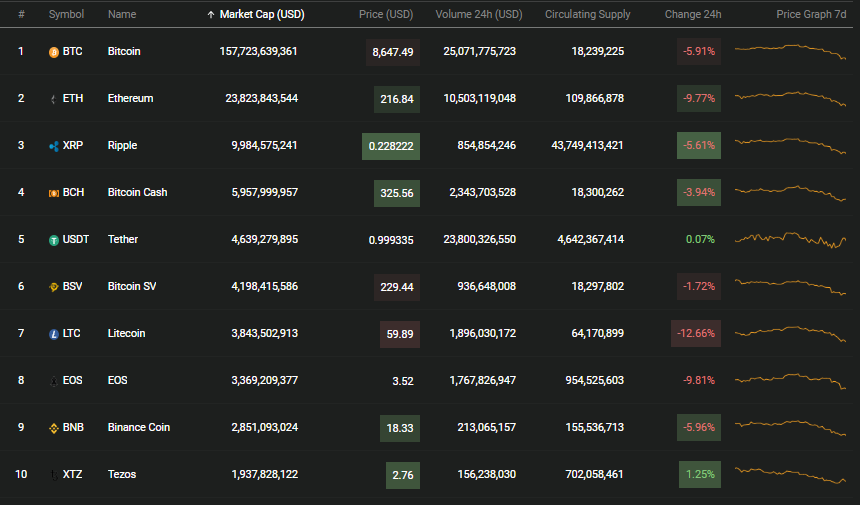Click Ethereum's -9.77% change value

(699, 99)
